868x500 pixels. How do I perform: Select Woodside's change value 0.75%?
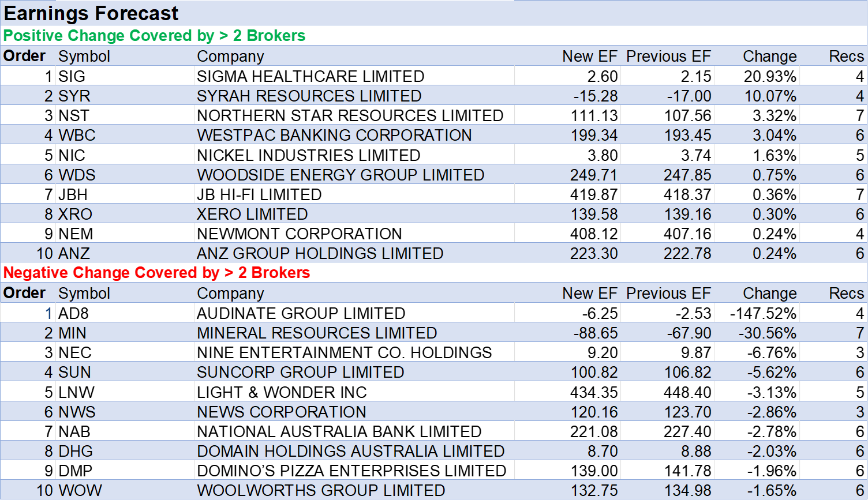[774, 175]
